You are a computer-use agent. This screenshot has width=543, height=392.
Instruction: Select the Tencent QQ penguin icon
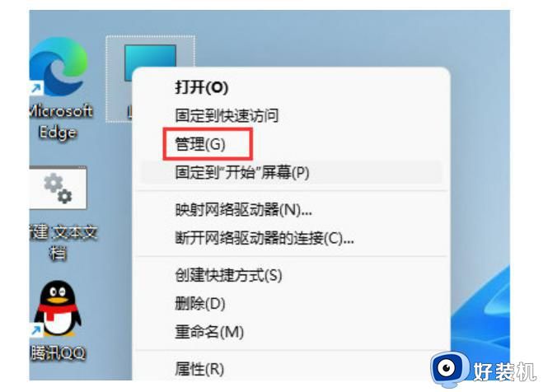pyautogui.click(x=58, y=308)
